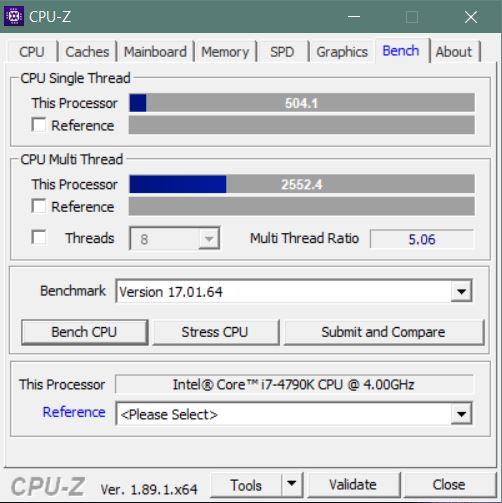Toggle the Threads checkbox
Screen dimensions: 502x503
click(x=39, y=237)
